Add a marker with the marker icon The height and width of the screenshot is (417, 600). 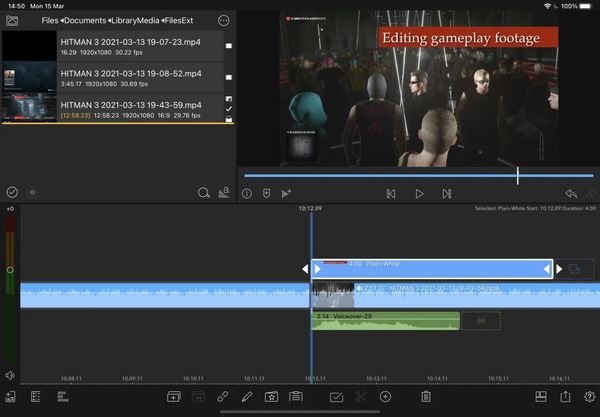pos(267,194)
